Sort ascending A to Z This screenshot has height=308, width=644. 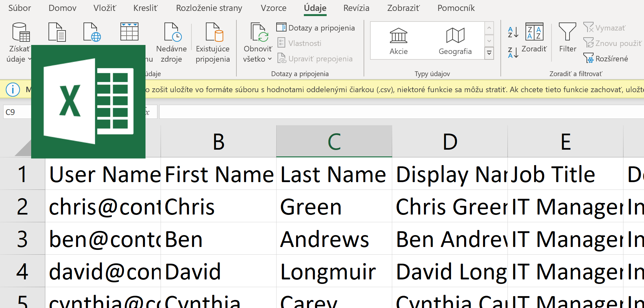tap(513, 32)
